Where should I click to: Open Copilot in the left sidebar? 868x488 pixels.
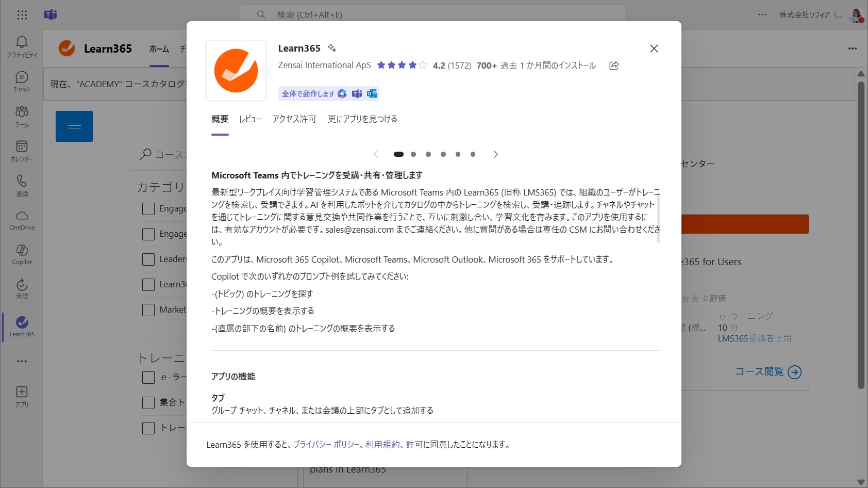click(x=22, y=255)
